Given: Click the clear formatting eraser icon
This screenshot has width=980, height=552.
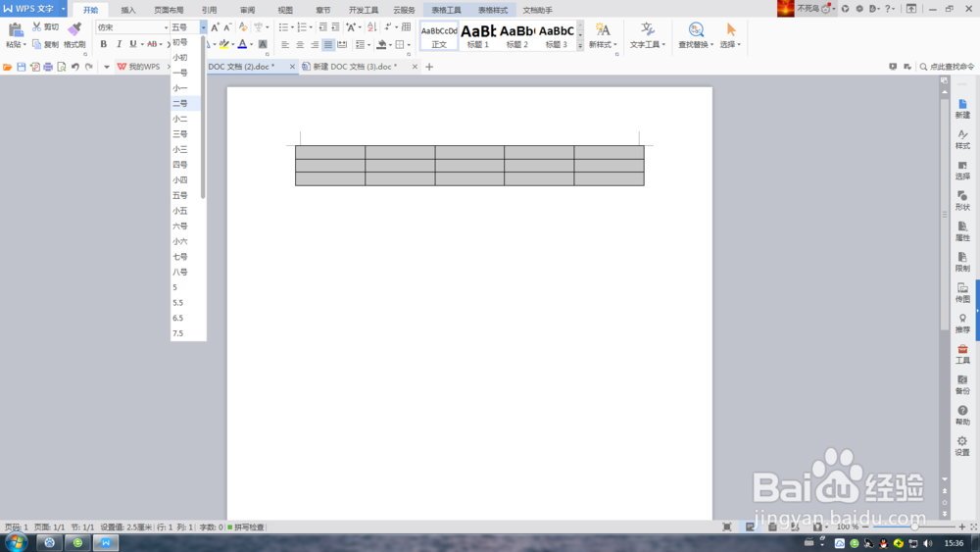Looking at the screenshot, I should click(x=243, y=27).
